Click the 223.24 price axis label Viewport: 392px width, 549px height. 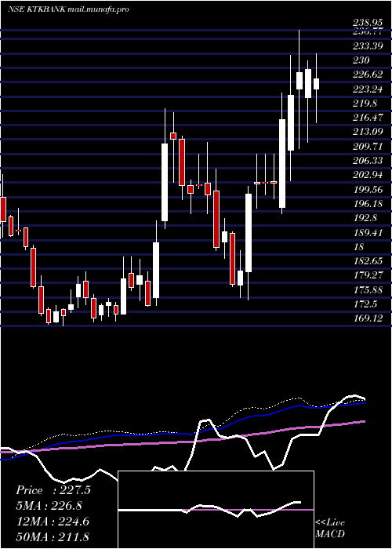[368, 89]
